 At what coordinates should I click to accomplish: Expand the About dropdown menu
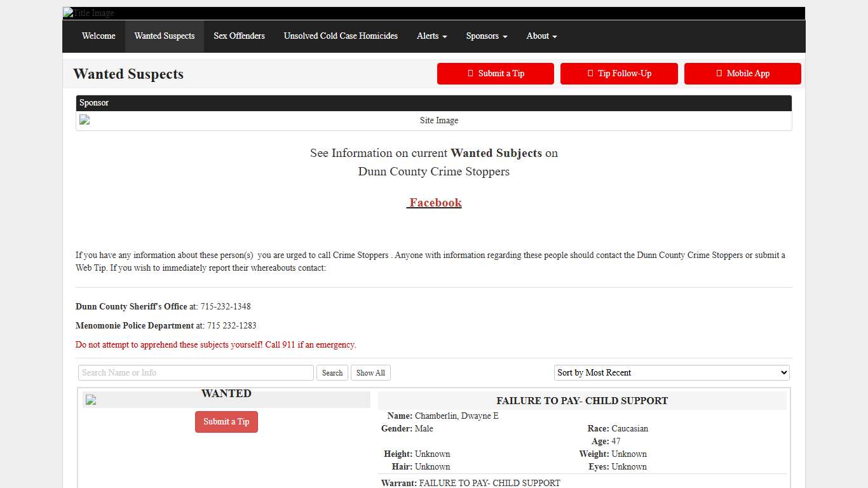pos(541,36)
